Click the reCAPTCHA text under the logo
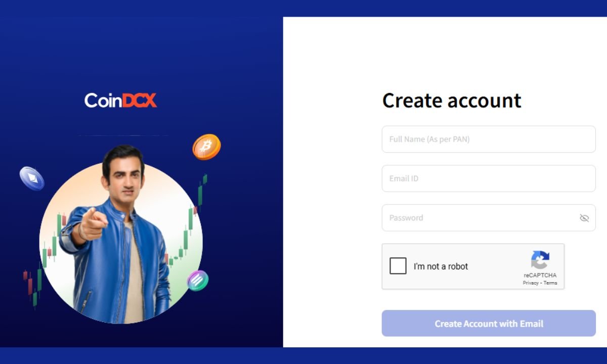This screenshot has height=364, width=607. tap(540, 276)
